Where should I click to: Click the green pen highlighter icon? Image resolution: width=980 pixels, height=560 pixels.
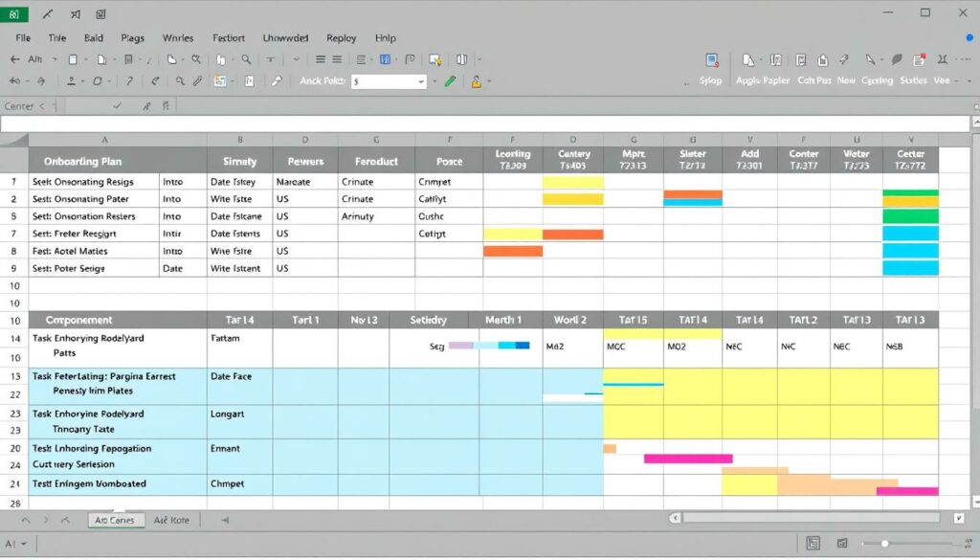click(x=450, y=81)
